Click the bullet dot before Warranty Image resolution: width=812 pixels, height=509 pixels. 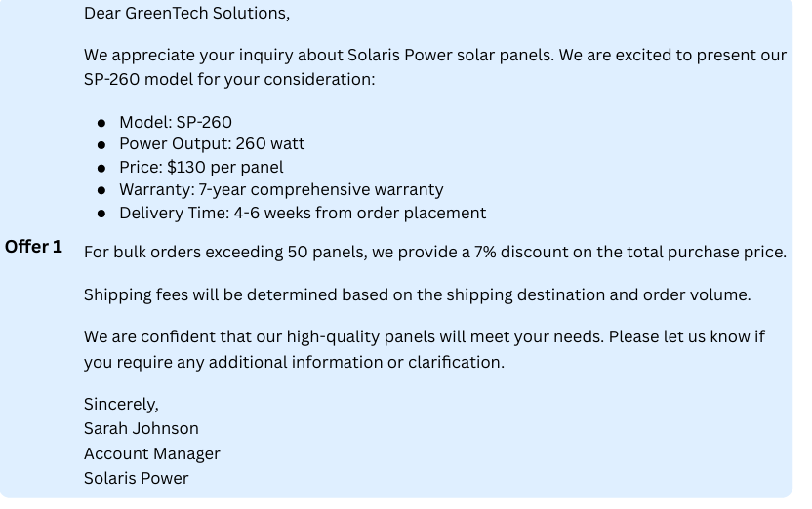pyautogui.click(x=101, y=191)
